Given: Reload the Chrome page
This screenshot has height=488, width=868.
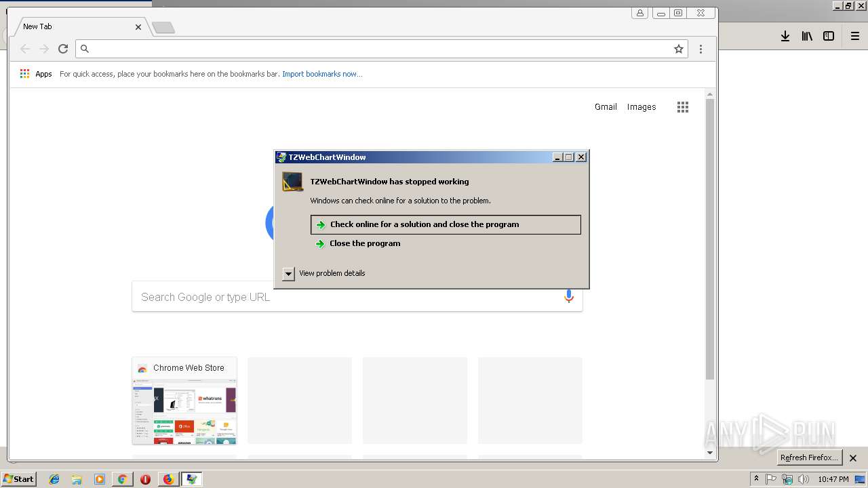Looking at the screenshot, I should (x=63, y=49).
